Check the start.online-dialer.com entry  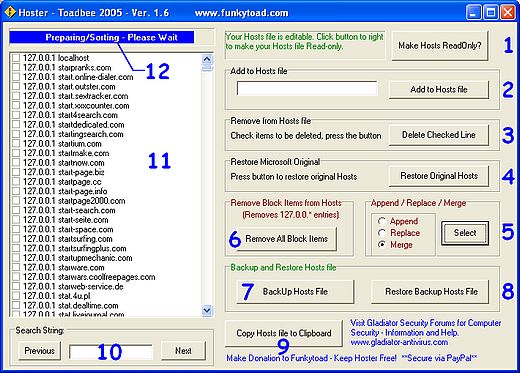[16, 77]
